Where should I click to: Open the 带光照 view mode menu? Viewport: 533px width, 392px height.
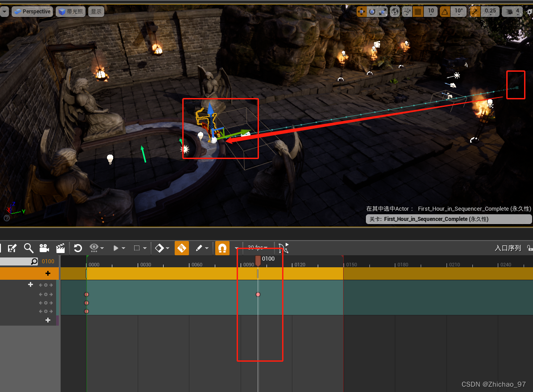[x=70, y=12]
